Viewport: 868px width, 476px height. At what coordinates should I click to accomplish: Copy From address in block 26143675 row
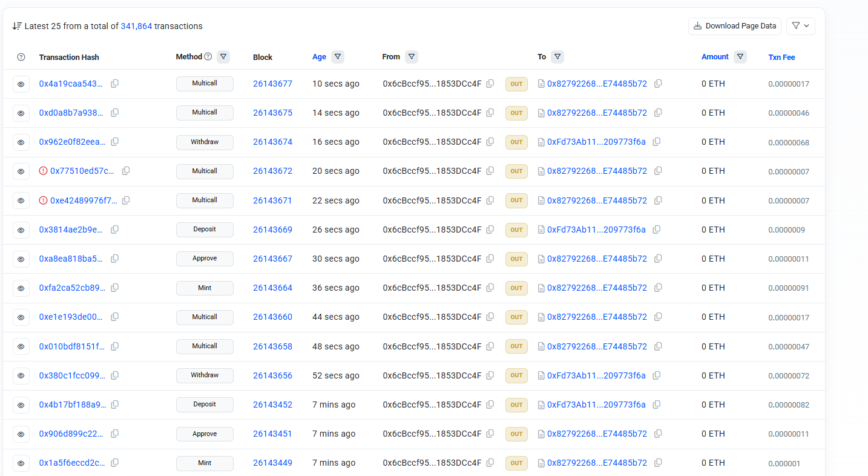490,113
